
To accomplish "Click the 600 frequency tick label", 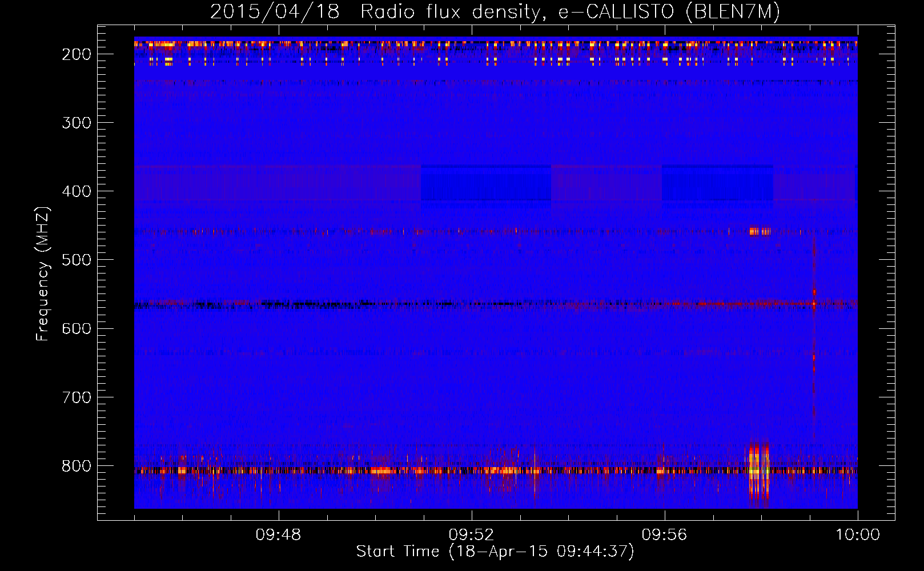I will 77,328.
